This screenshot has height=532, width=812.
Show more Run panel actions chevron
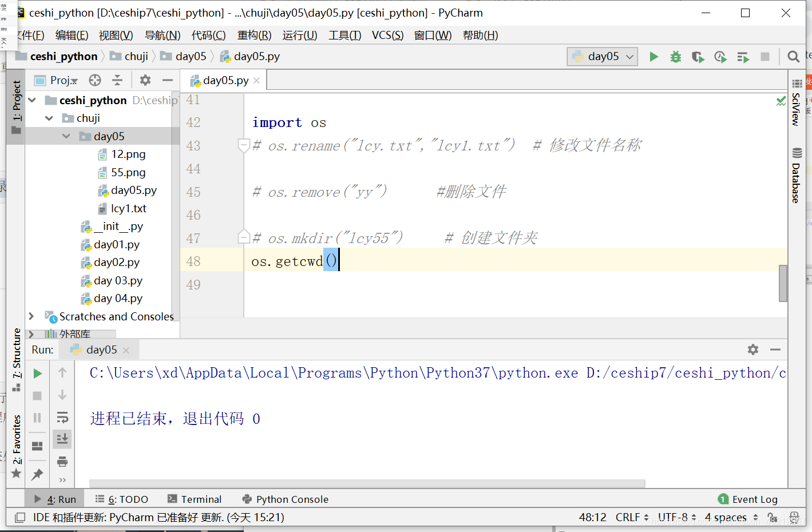point(62,480)
